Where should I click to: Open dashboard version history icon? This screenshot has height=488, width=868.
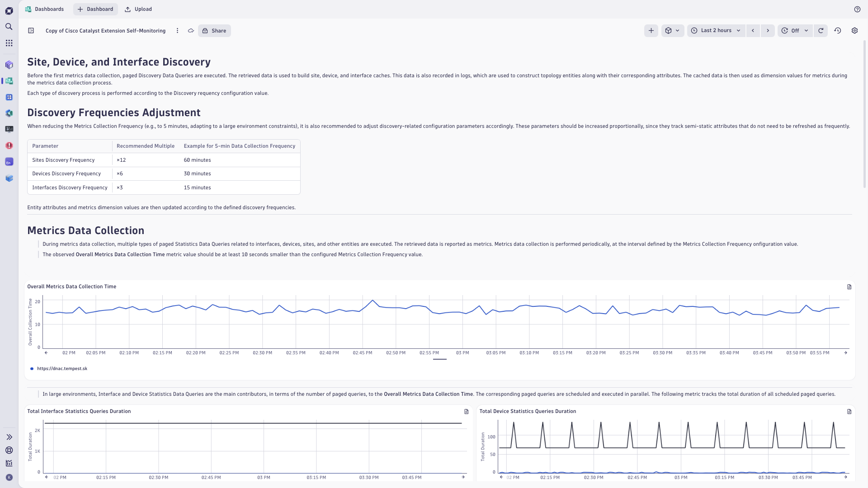coord(837,30)
